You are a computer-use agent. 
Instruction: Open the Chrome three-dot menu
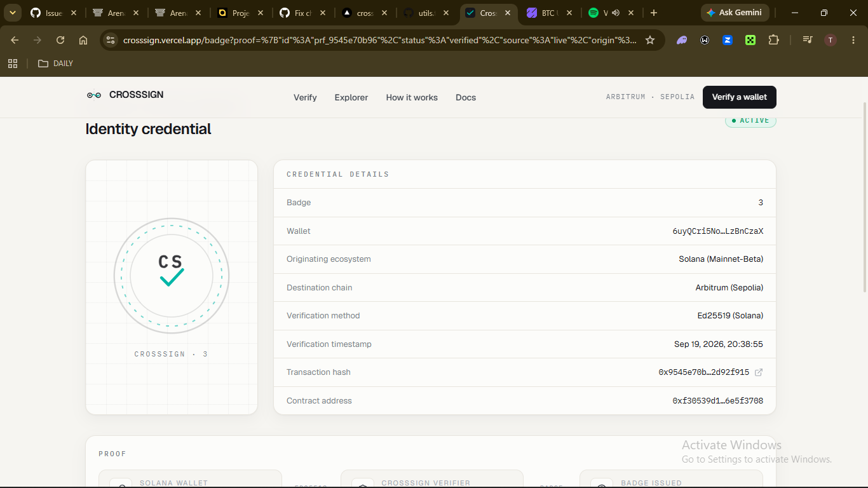pos(853,40)
